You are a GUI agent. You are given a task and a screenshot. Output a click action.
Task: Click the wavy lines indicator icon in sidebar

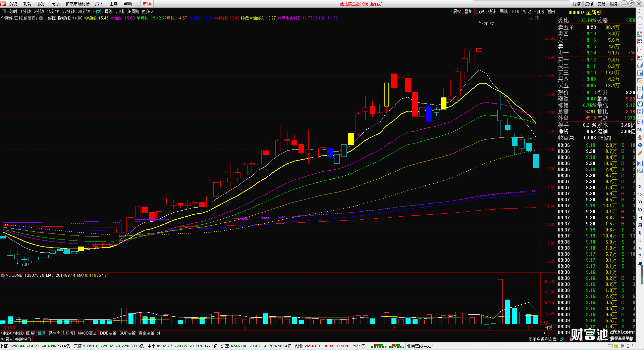[x=640, y=122]
